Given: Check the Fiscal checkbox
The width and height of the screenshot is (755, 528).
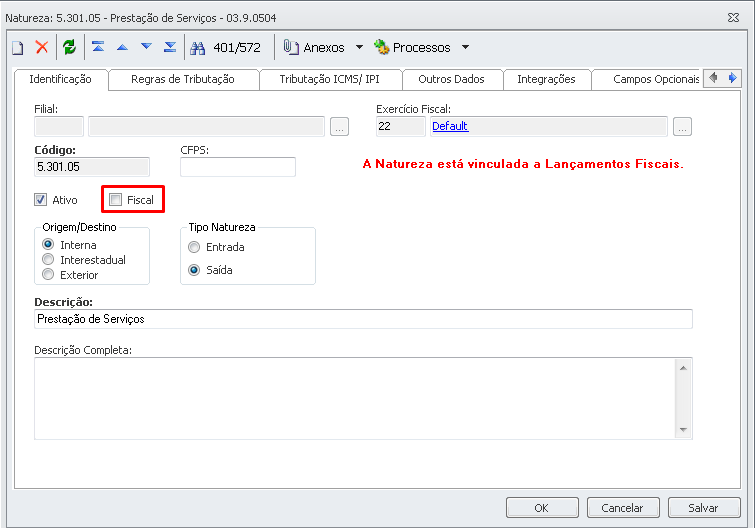Looking at the screenshot, I should (x=116, y=200).
